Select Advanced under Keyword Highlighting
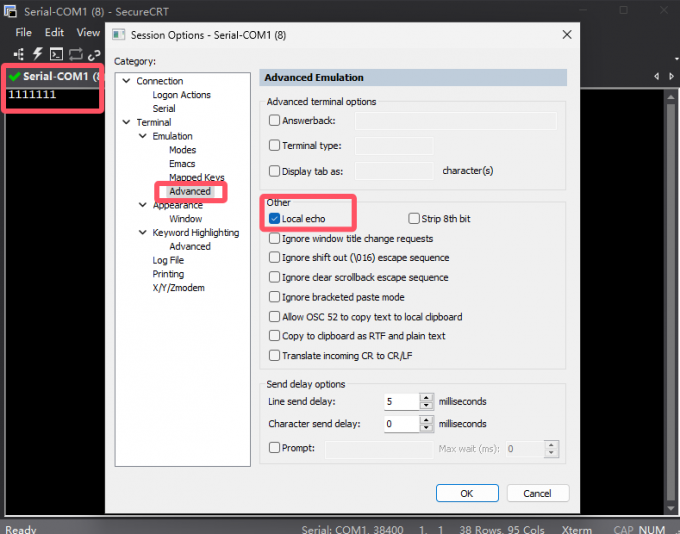Image resolution: width=680 pixels, height=534 pixels. point(190,246)
